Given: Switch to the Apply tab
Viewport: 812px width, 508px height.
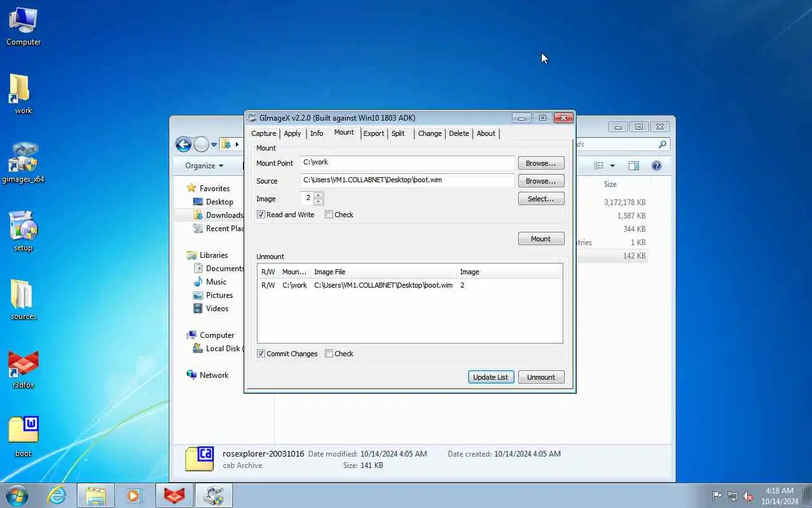Looking at the screenshot, I should (292, 133).
